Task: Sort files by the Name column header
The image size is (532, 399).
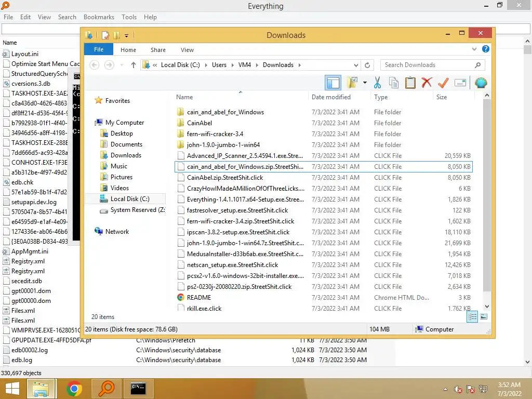Action: tap(184, 97)
